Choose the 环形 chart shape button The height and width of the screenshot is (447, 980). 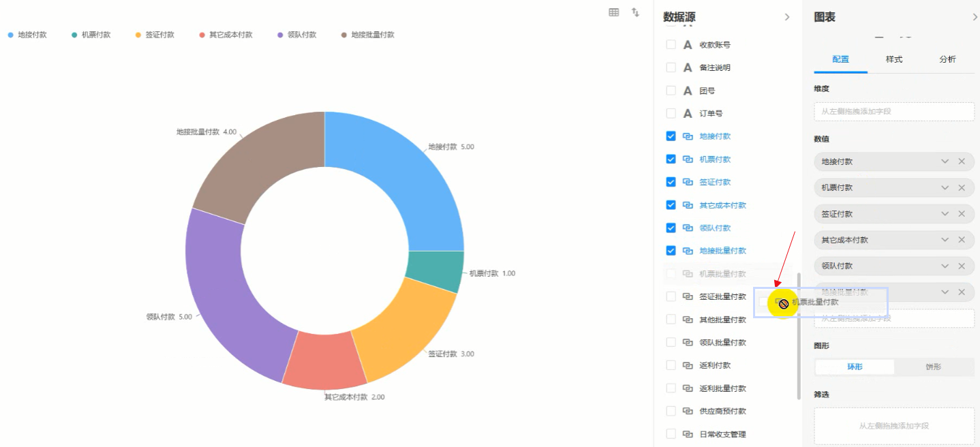coord(855,367)
